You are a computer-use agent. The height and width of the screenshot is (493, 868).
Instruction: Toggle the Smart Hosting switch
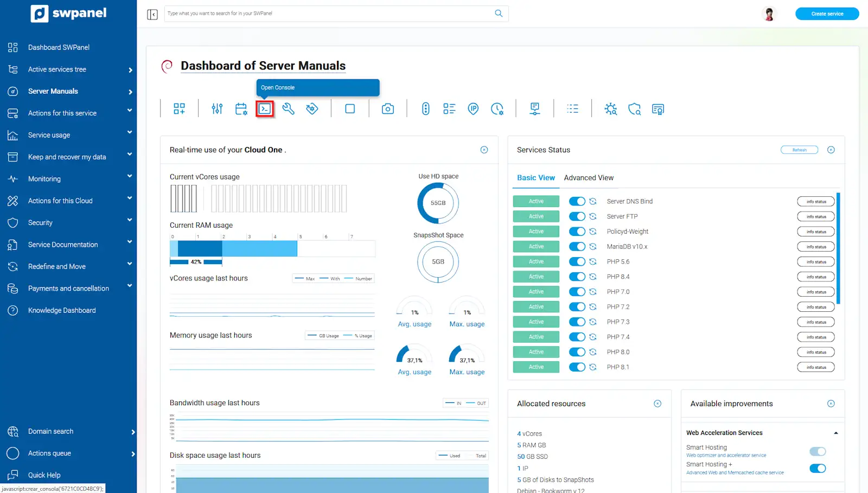[818, 451]
